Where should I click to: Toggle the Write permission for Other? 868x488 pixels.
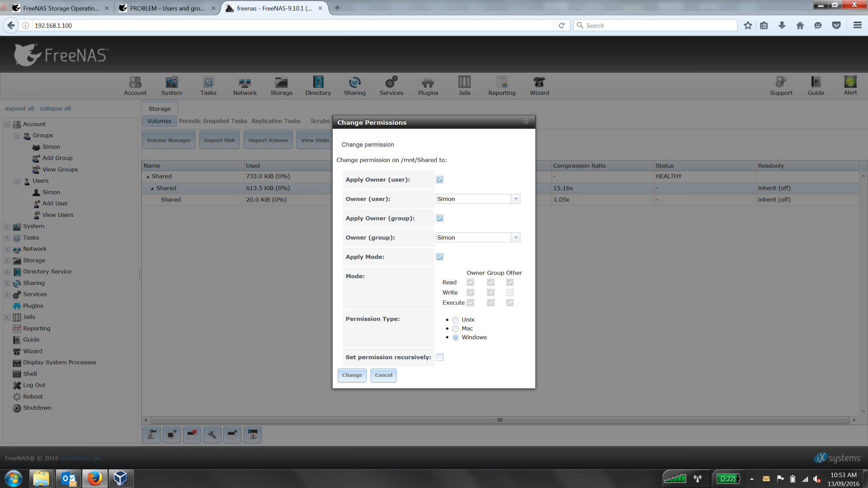coord(510,293)
